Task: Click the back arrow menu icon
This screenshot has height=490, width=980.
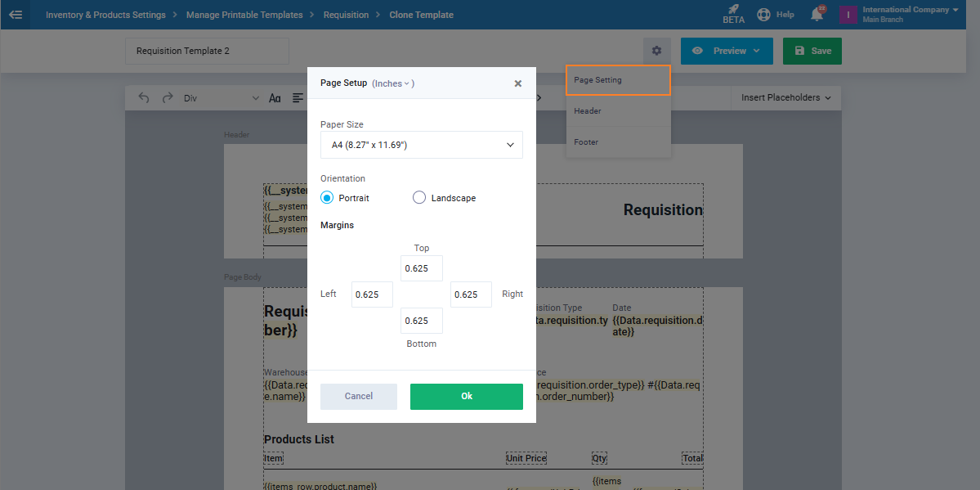Action: pos(16,15)
